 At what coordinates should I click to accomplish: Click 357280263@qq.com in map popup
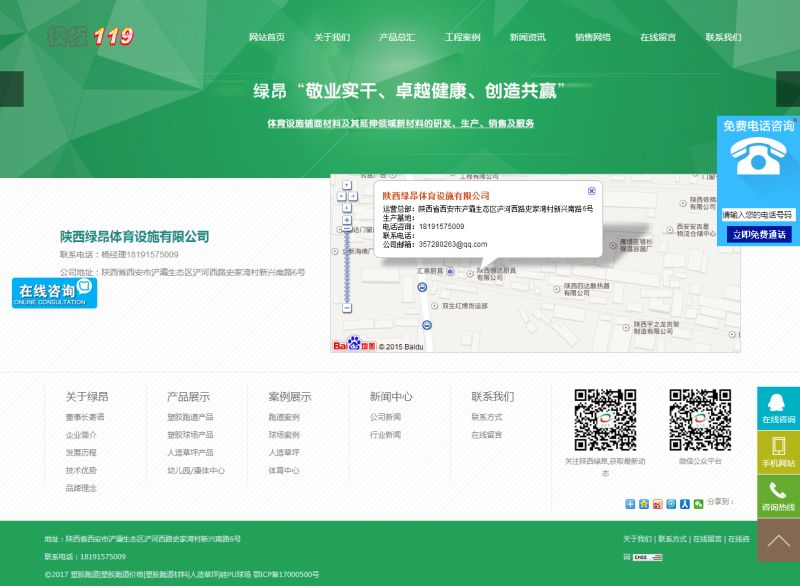coord(453,244)
